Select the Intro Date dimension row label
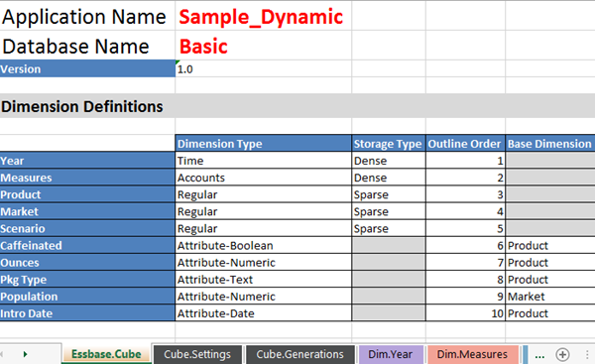This screenshot has height=364, width=595. (87, 313)
